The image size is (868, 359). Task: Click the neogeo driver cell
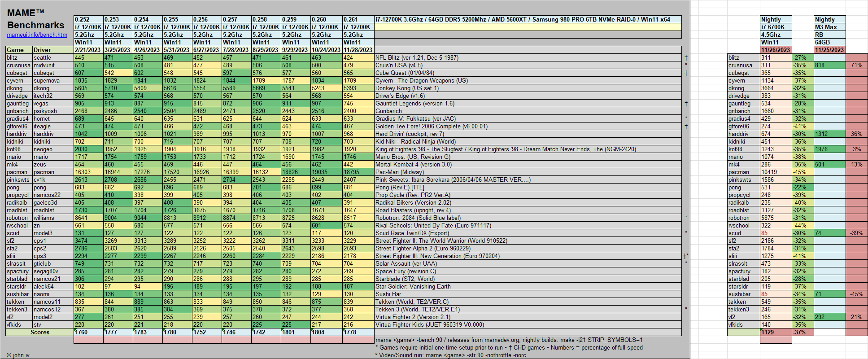pyautogui.click(x=53, y=149)
